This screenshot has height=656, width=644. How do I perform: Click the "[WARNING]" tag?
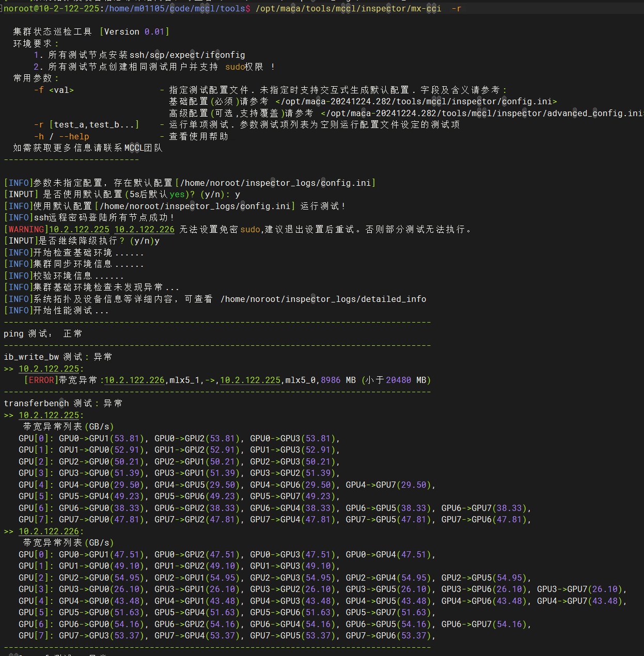26,229
